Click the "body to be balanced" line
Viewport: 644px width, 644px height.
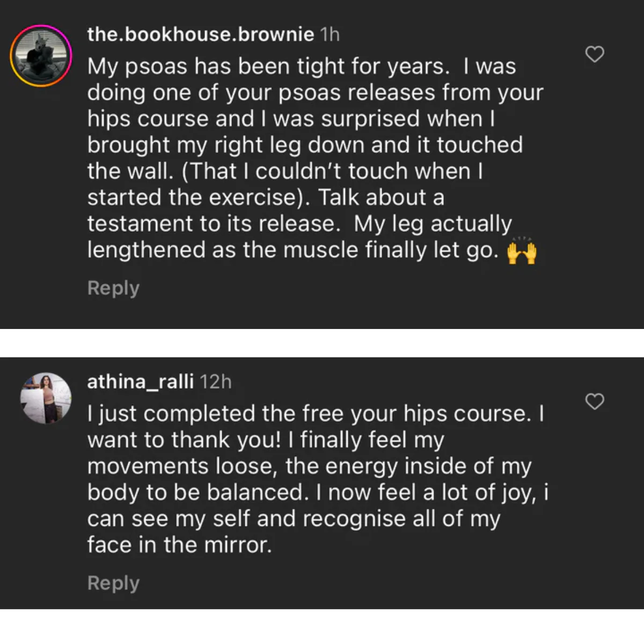(318, 493)
